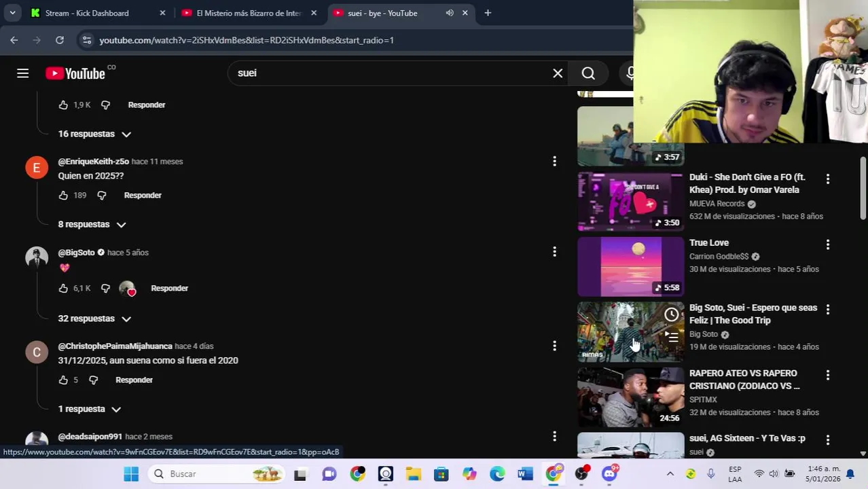The height and width of the screenshot is (489, 868).
Task: Switch to El Misterio más Bizarro tab
Action: (x=248, y=13)
